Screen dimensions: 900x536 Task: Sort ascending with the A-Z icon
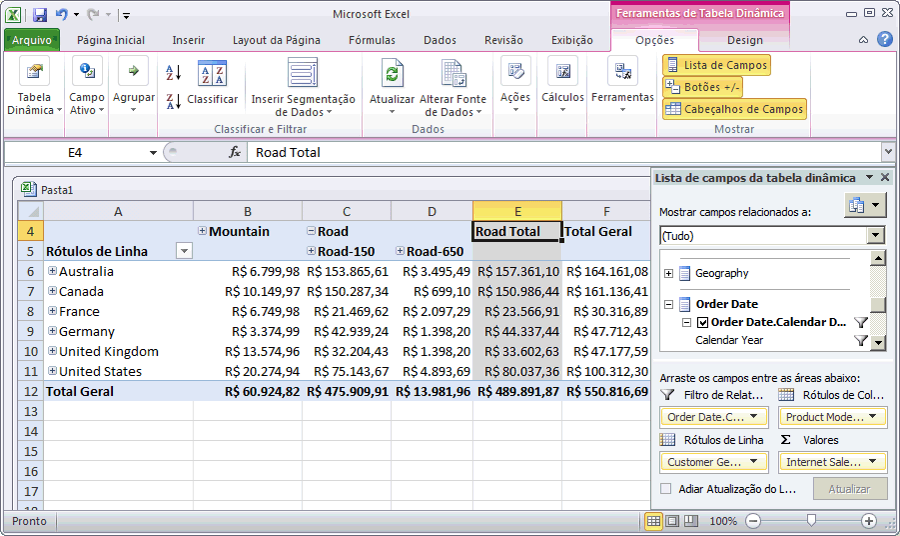pyautogui.click(x=174, y=72)
